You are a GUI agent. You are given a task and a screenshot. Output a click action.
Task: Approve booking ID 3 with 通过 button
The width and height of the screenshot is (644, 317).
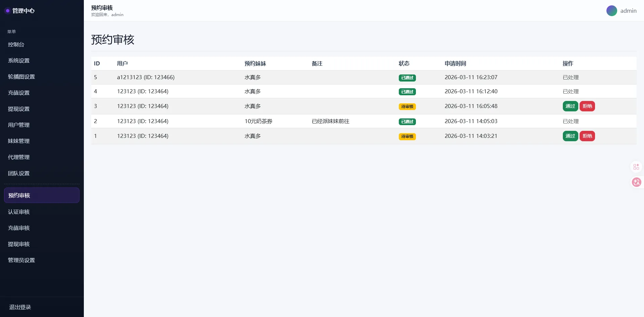tap(570, 106)
